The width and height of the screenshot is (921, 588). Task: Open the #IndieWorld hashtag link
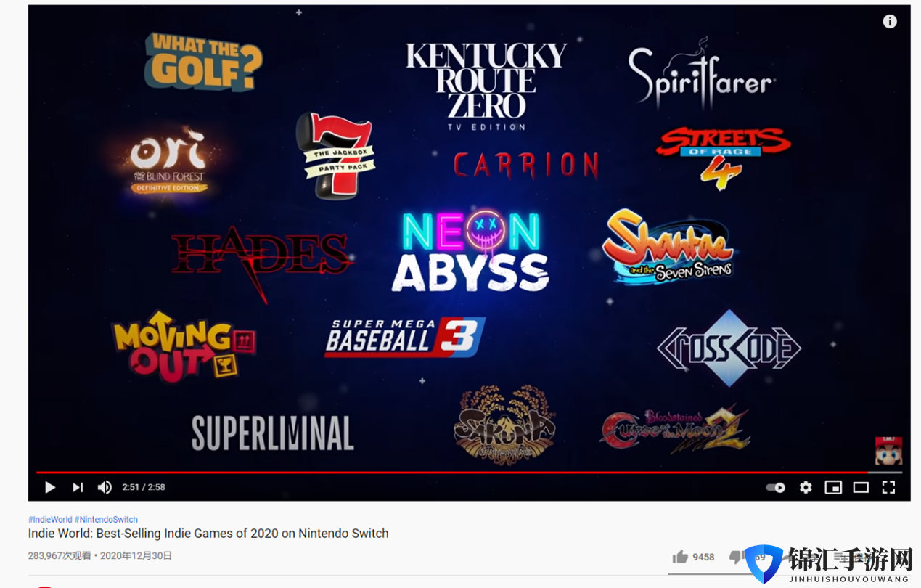click(50, 520)
